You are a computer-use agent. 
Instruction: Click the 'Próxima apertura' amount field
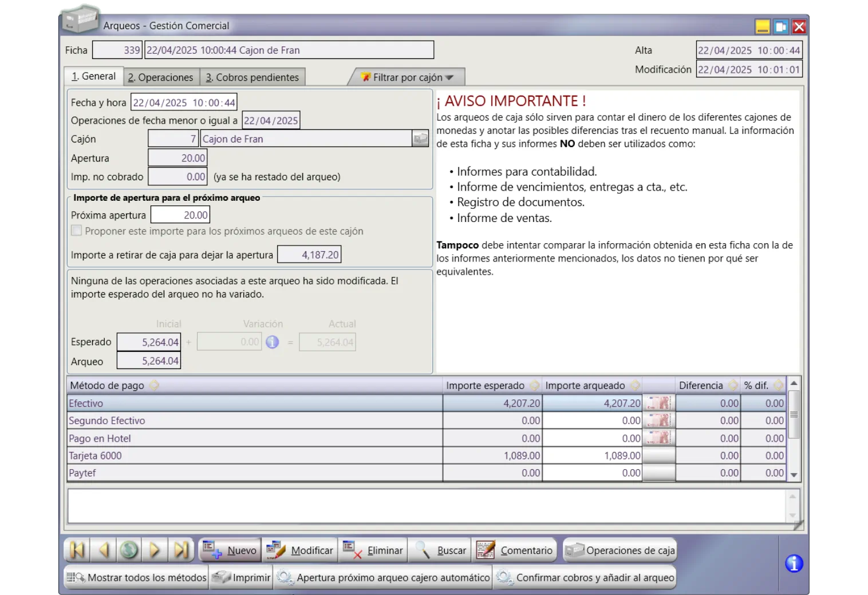(x=180, y=215)
